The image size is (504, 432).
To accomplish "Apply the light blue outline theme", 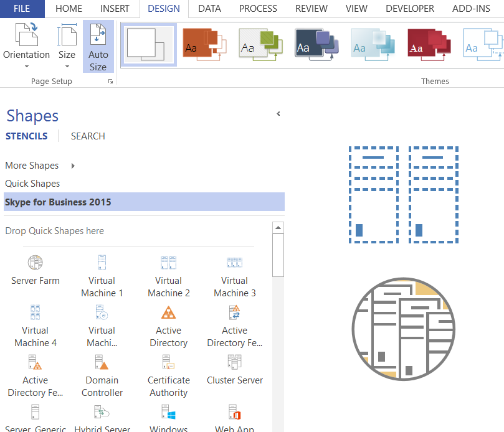I will click(x=482, y=45).
